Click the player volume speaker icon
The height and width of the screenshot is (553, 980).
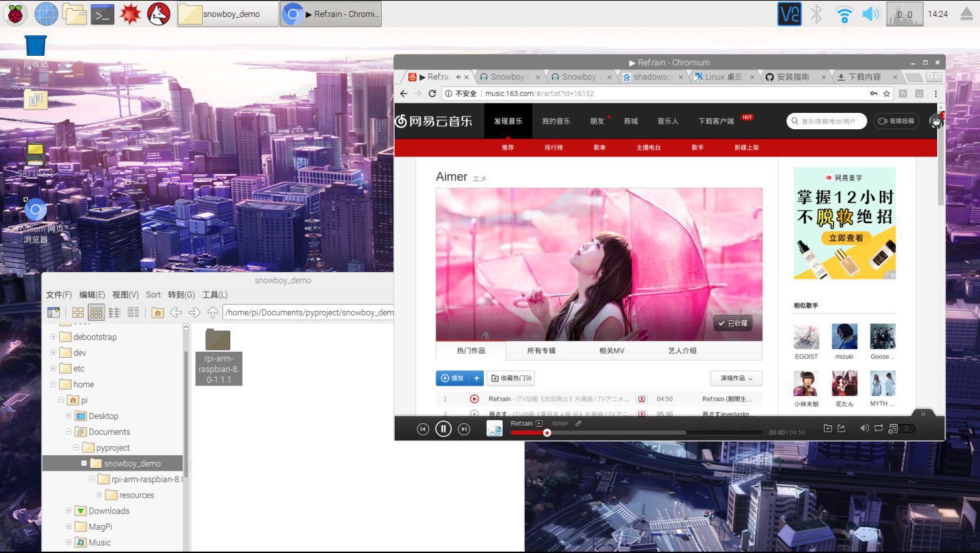[864, 428]
